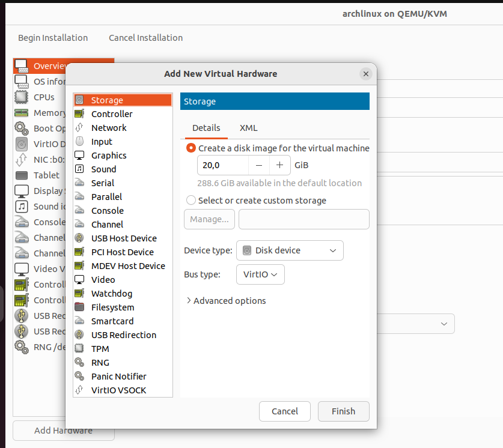Screen dimensions: 503x448
Task: Select 'Select or create custom storage' radio
Action: pyautogui.click(x=191, y=201)
